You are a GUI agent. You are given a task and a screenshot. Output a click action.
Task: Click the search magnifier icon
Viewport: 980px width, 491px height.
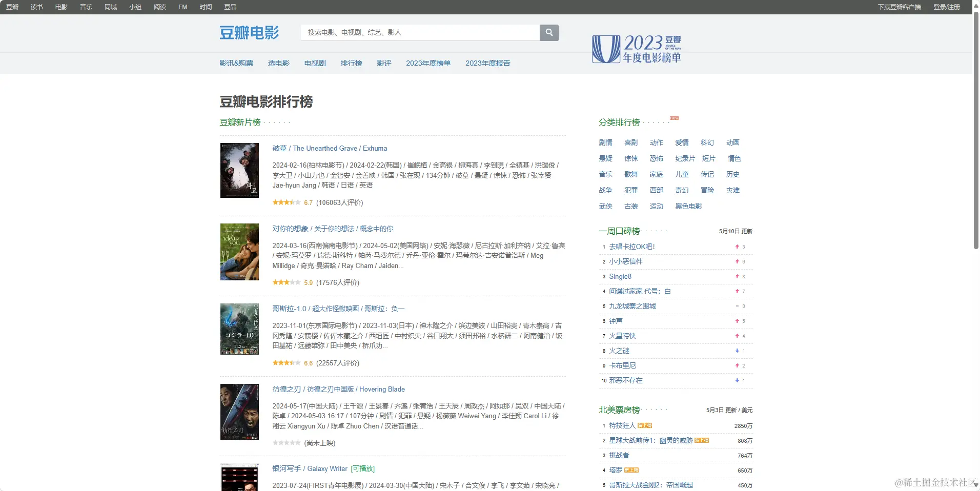[x=548, y=32]
